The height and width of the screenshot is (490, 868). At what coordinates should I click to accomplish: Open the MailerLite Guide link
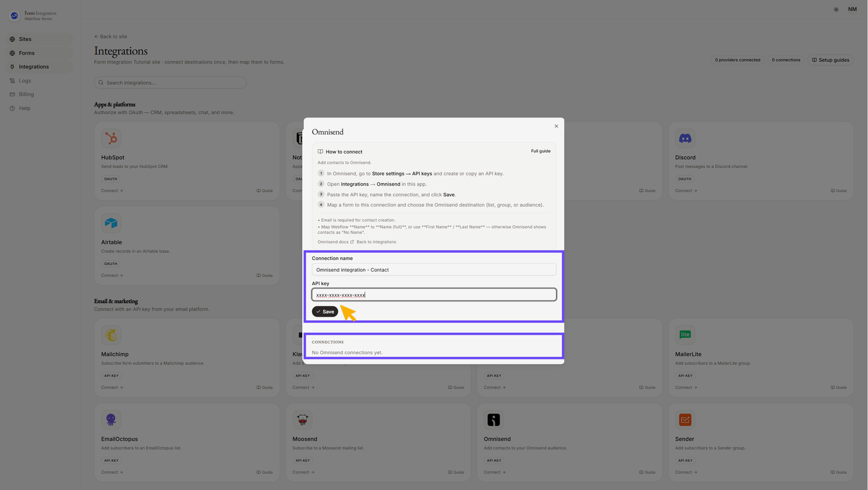tap(839, 388)
